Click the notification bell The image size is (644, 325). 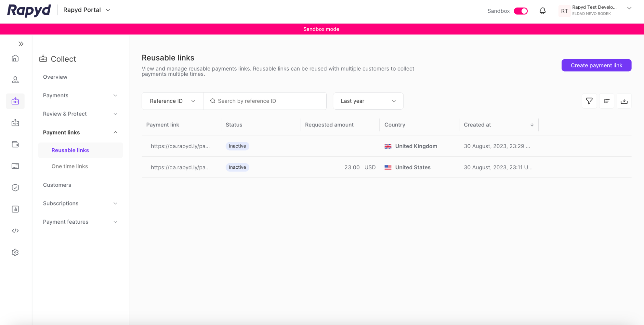[x=543, y=11]
